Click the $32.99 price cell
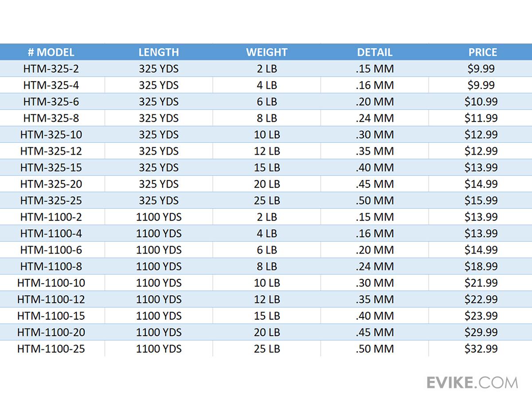Viewport: 532px width, 399px height. (481, 349)
